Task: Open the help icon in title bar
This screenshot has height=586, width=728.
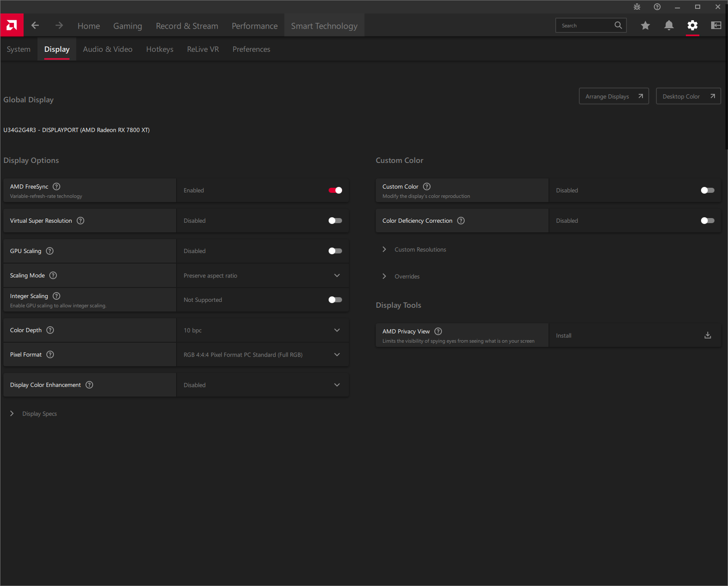Action: coord(657,7)
